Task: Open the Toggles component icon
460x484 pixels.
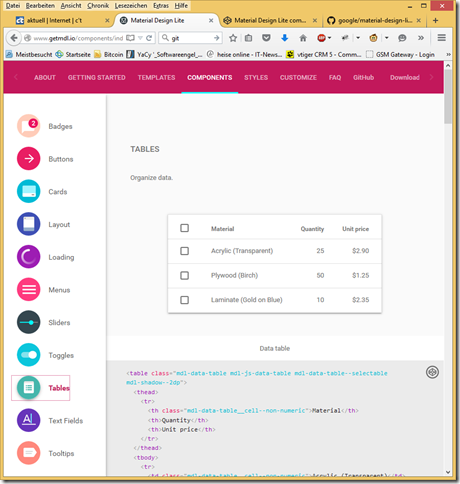Action: click(x=28, y=355)
